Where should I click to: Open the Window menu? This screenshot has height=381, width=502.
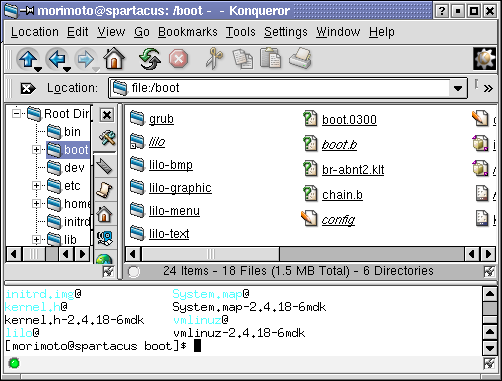[x=338, y=32]
